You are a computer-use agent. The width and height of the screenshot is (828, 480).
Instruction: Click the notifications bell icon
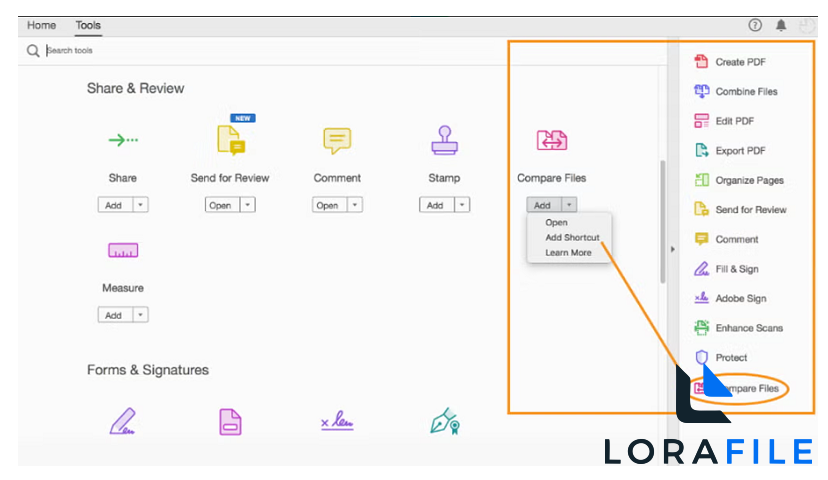click(x=781, y=25)
